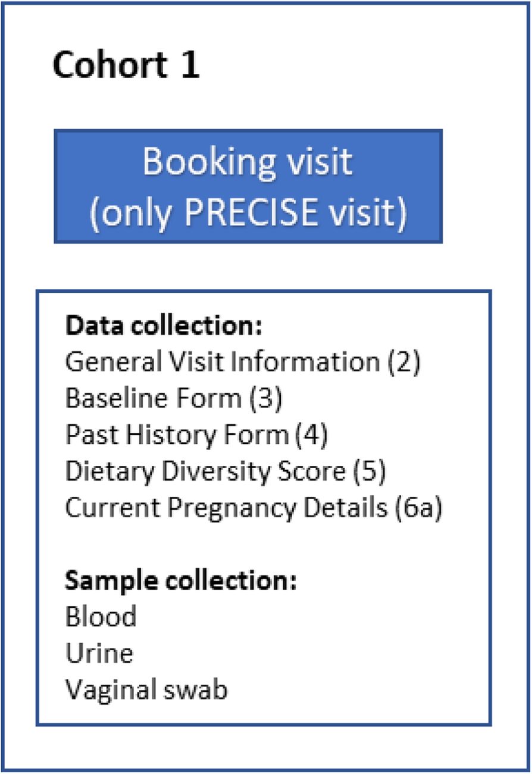The width and height of the screenshot is (532, 774).
Task: Open the Past History Form entry
Action: click(x=176, y=435)
